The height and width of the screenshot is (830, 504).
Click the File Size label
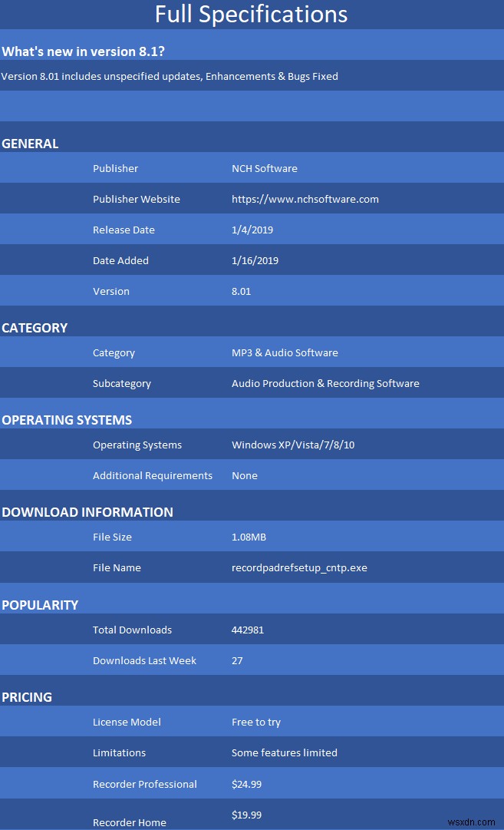[x=112, y=537]
